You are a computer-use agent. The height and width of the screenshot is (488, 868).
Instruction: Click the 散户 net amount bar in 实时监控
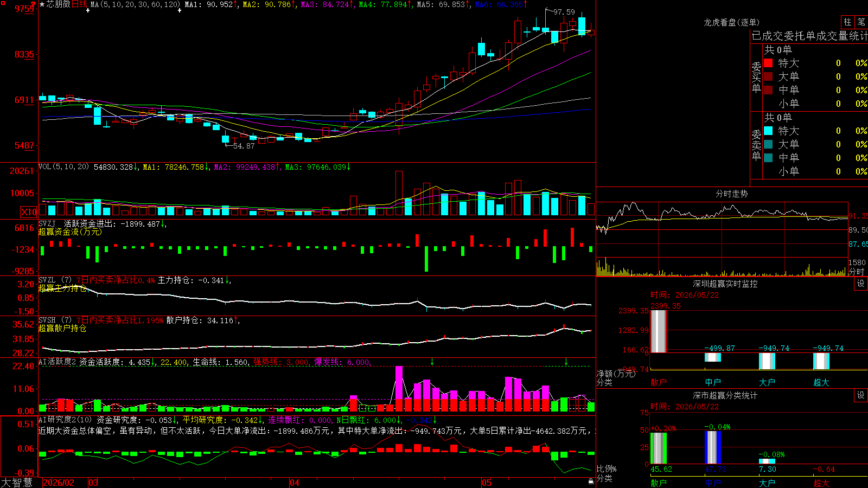coord(659,331)
